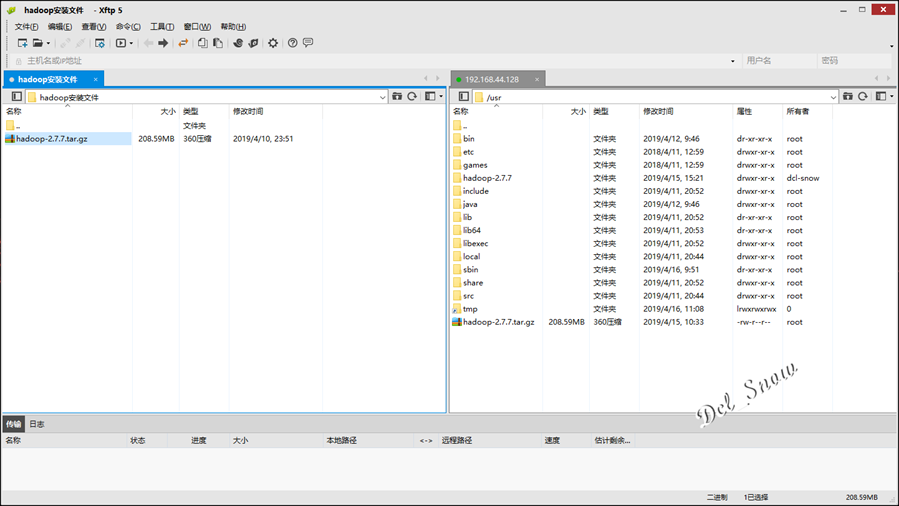
Task: Open the 帮助(H) menu
Action: click(233, 27)
